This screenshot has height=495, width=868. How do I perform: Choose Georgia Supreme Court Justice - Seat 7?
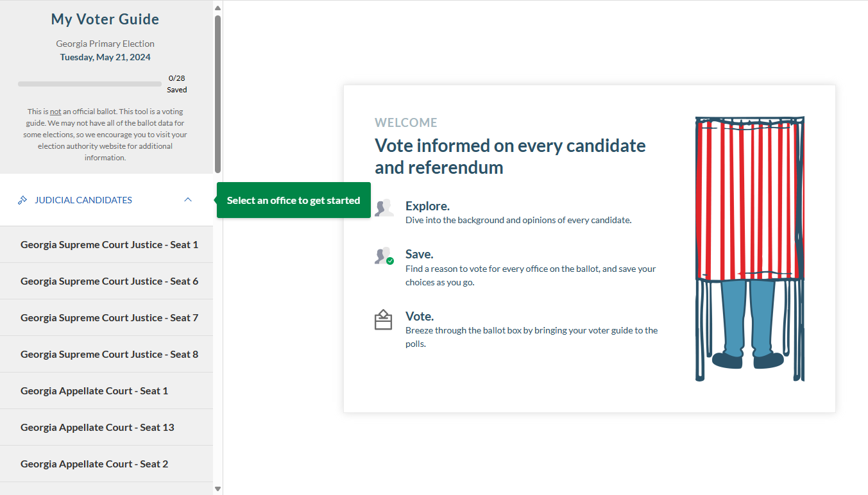pos(106,317)
